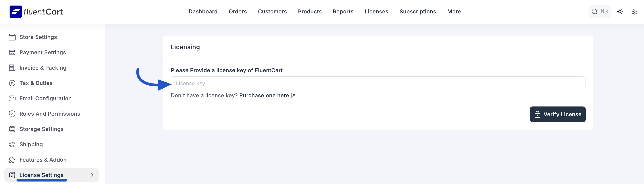Open the Email Configuration envelope icon
The width and height of the screenshot is (644, 184).
click(x=12, y=98)
